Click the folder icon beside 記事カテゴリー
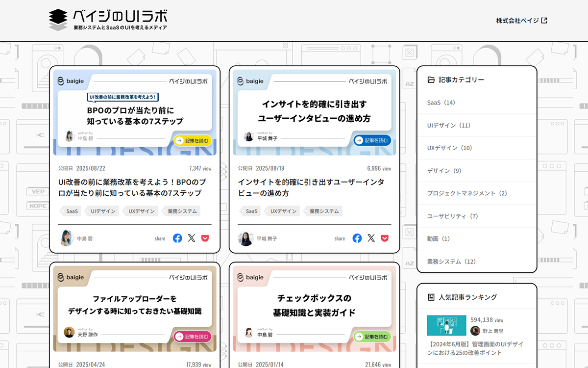 click(x=431, y=79)
